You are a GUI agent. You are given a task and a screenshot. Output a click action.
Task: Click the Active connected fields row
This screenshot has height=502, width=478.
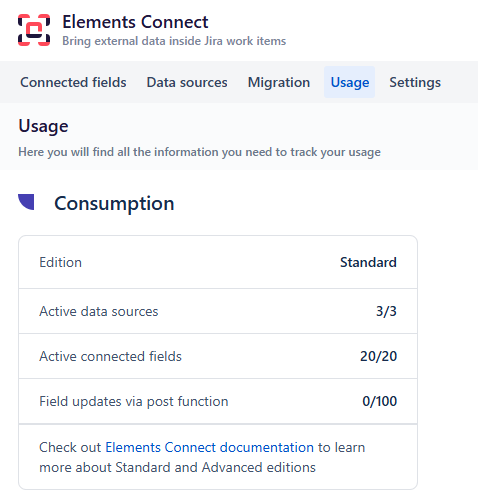(218, 356)
